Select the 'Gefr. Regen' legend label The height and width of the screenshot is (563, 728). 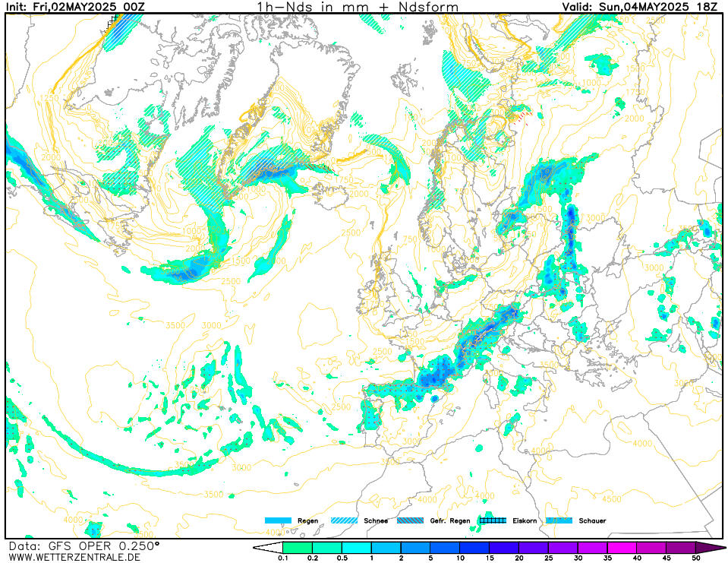coord(450,520)
